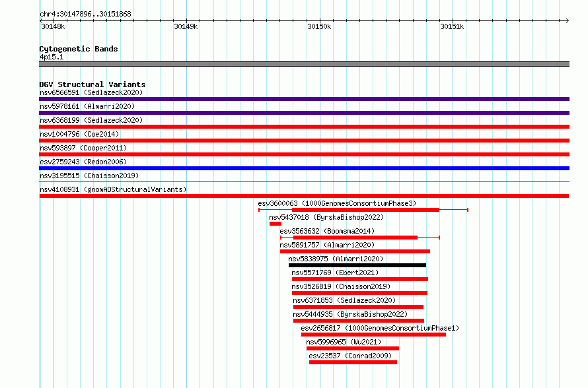The height and width of the screenshot is (388, 588).
Task: Click the small red bar under nsv5437018
Action: (276, 224)
